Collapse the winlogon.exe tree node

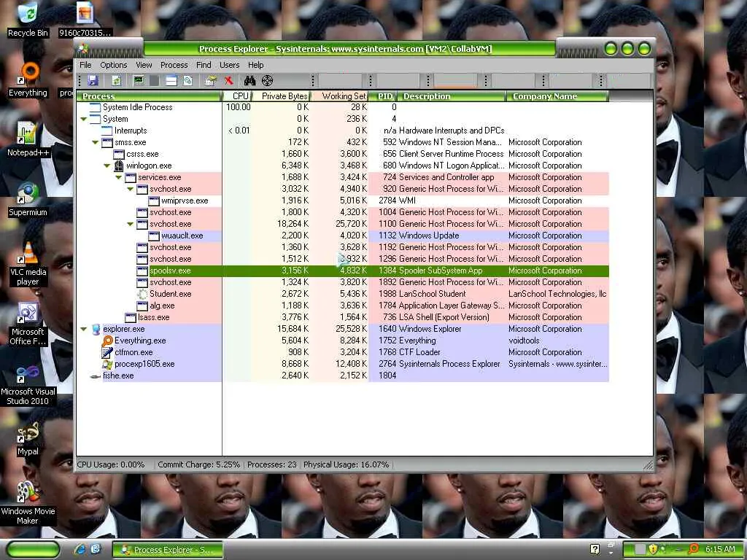(x=107, y=166)
